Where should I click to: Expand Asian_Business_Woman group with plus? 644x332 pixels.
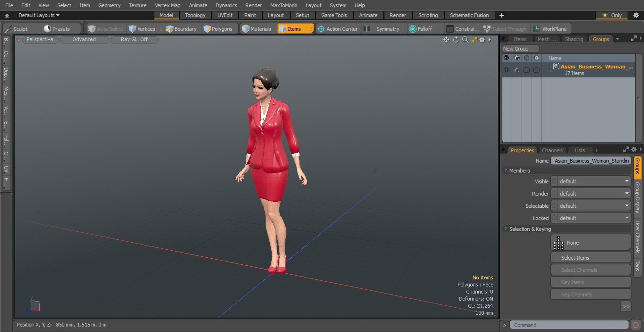550,70
